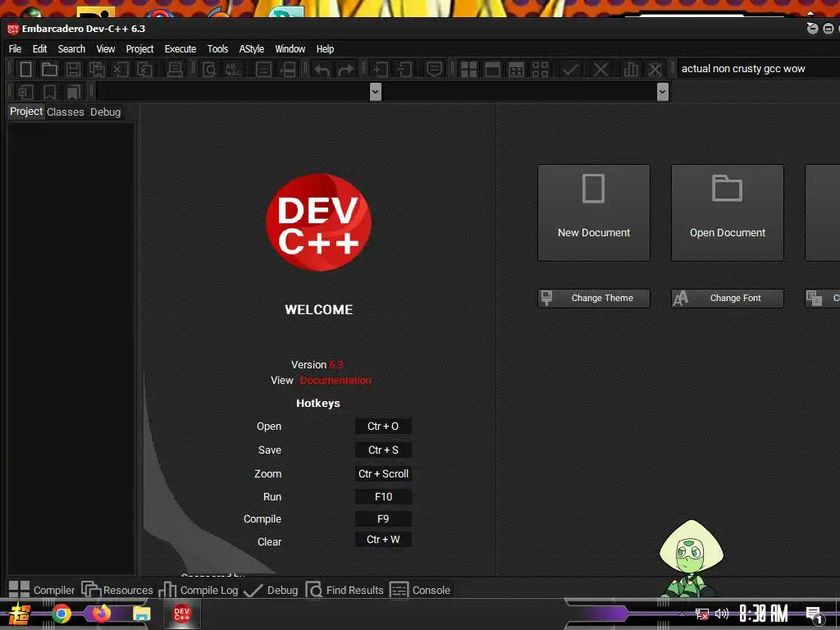Click the Insert snippet icon in second toolbar row
Image resolution: width=840 pixels, height=630 pixels.
(x=25, y=92)
